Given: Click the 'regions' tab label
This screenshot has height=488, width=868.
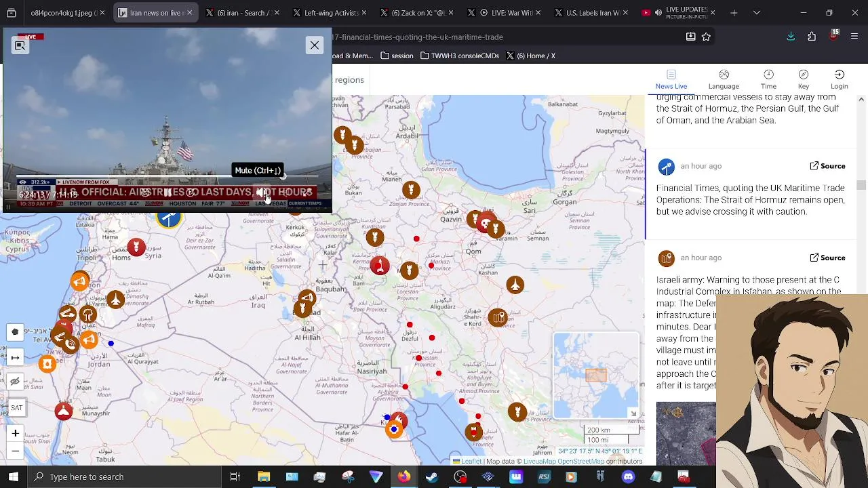Looking at the screenshot, I should (x=349, y=80).
